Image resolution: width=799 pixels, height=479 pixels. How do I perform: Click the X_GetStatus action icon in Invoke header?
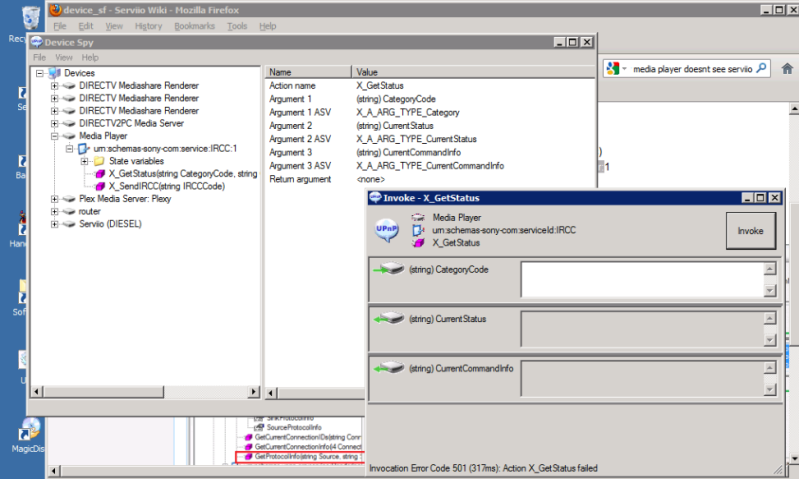click(418, 243)
